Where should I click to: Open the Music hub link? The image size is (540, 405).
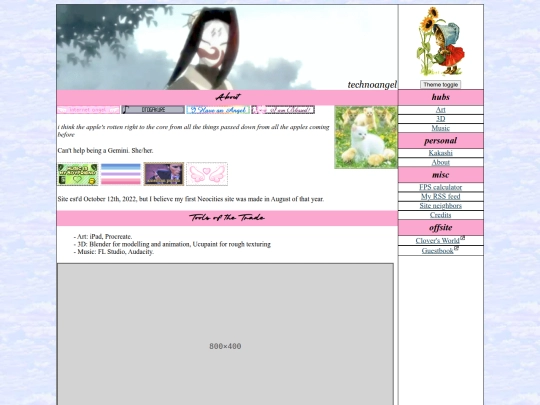440,128
